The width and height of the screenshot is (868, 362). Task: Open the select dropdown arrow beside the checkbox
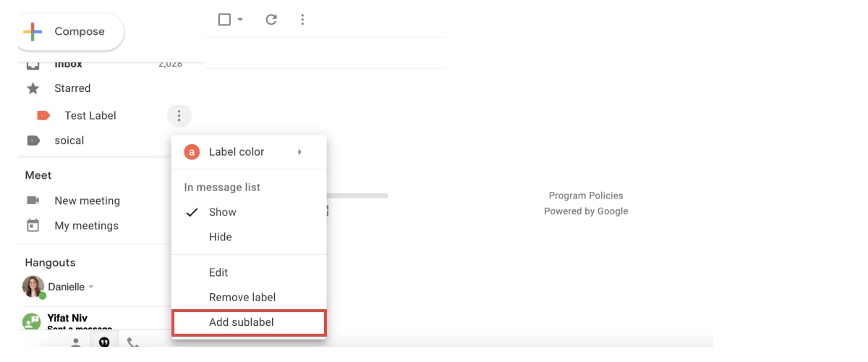[x=240, y=20]
